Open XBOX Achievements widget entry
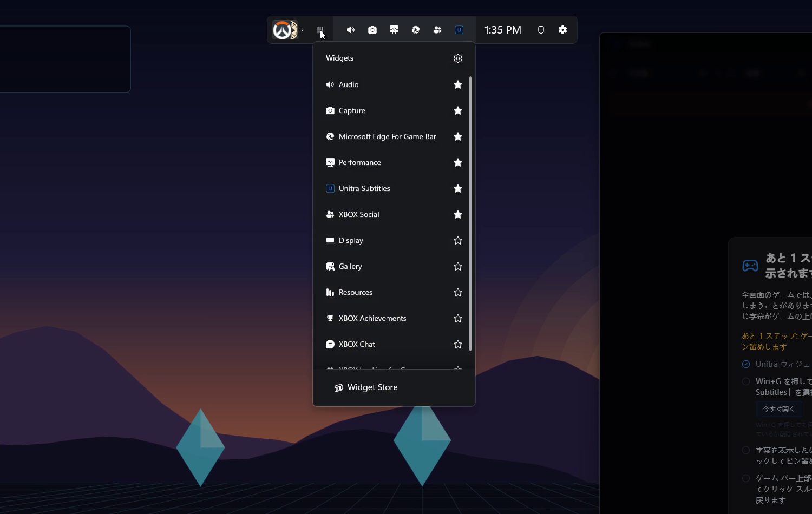The image size is (812, 514). [x=384, y=318]
